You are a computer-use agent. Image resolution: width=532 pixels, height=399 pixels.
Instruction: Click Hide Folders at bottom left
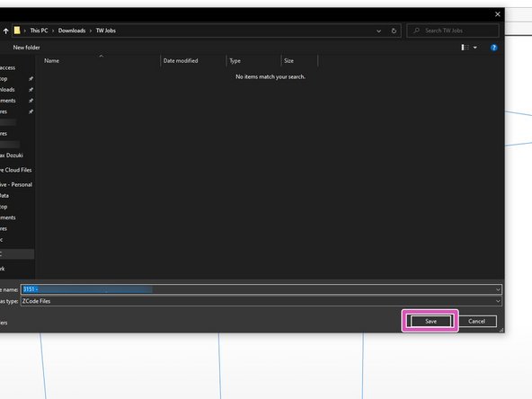[4, 323]
